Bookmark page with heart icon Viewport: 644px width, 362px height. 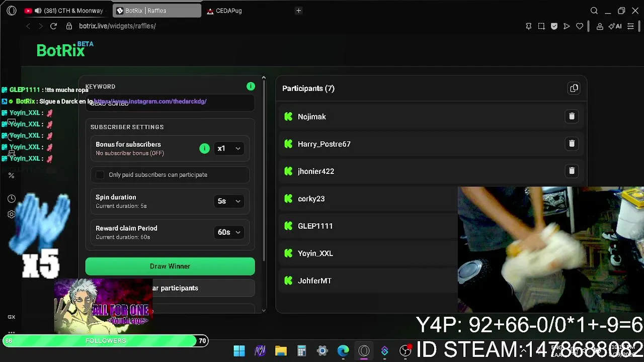580,26
